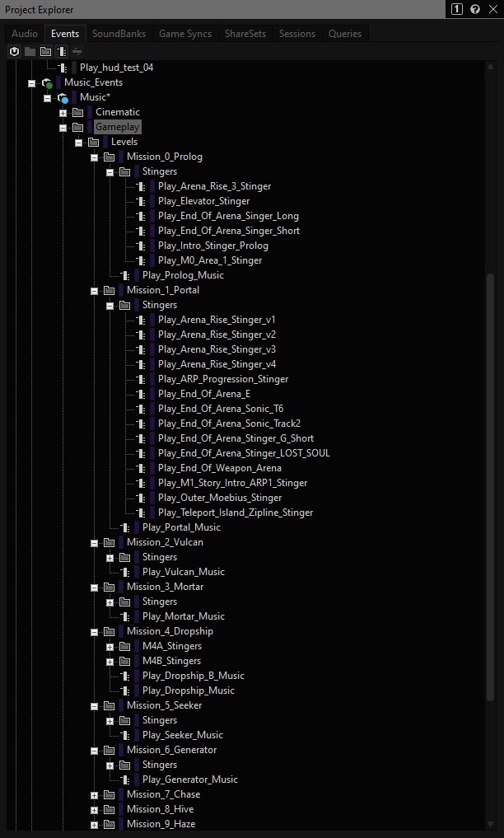Select the closed folder icon in the toolbar
The height and width of the screenshot is (838, 504).
pos(29,51)
